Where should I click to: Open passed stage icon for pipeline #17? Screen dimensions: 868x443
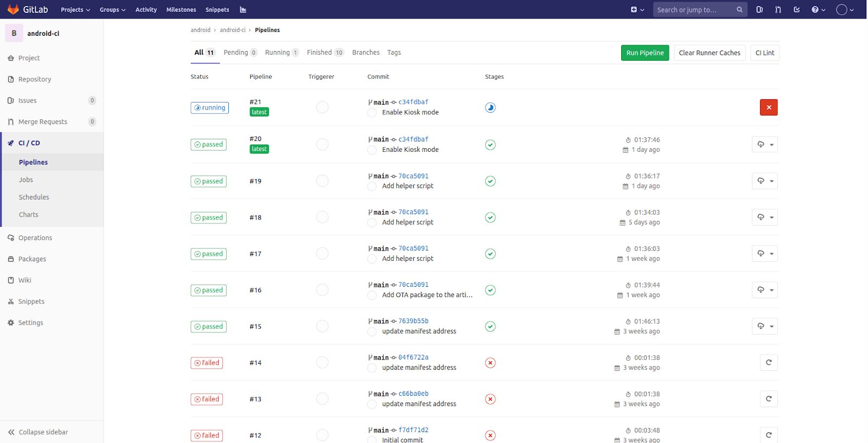(490, 254)
